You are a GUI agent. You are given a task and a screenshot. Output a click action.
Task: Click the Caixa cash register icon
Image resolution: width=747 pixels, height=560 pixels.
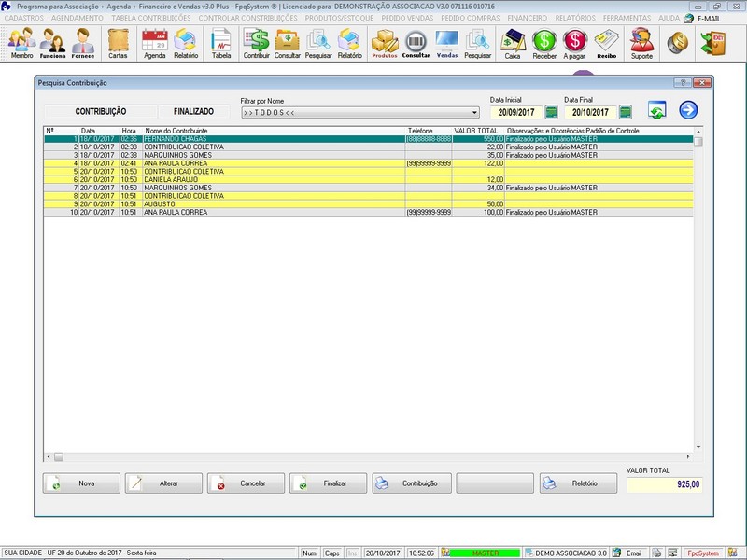(512, 43)
